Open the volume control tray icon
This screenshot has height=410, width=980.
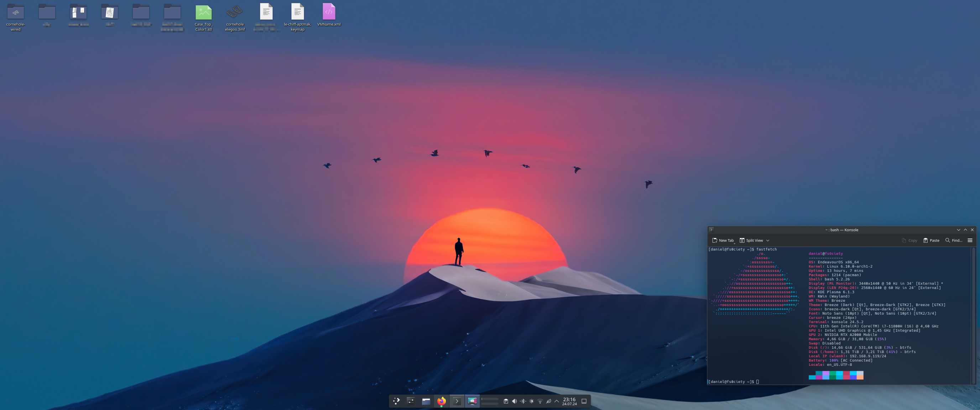[514, 401]
